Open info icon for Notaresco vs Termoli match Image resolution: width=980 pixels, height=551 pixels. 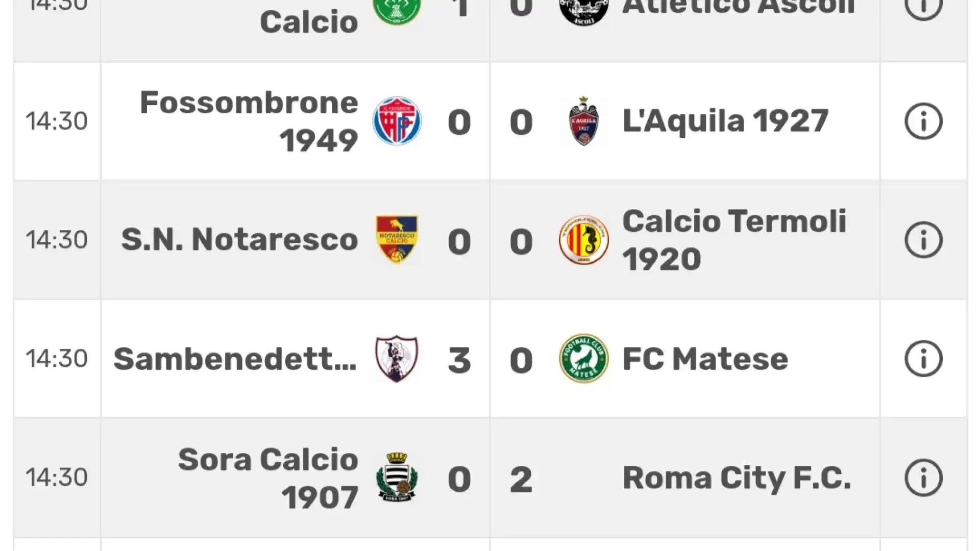pyautogui.click(x=923, y=240)
